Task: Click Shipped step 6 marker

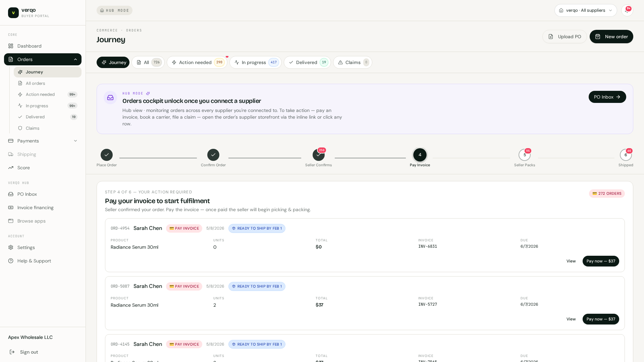Action: [626, 155]
